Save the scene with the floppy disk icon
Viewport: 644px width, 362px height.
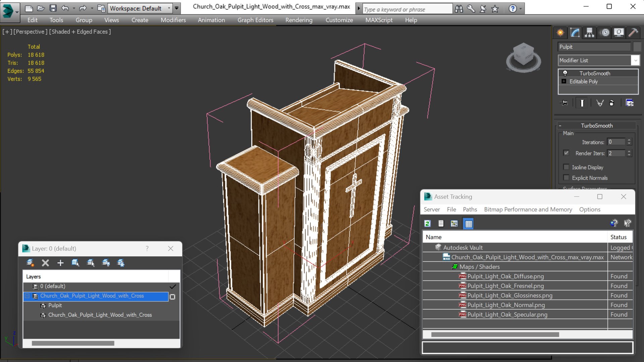coord(53,8)
